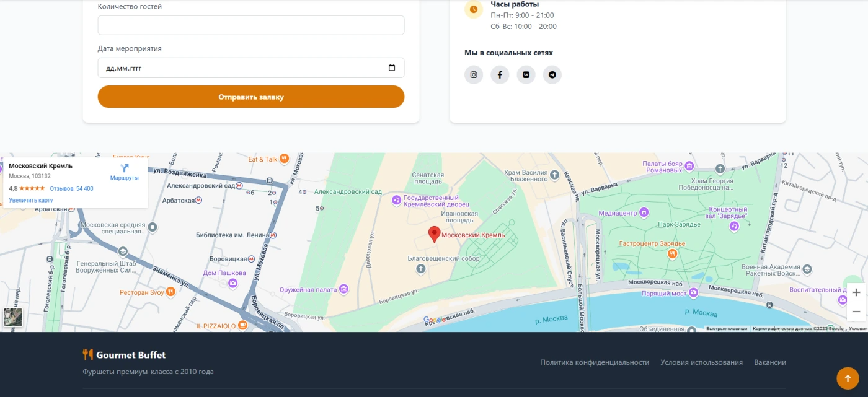868x397 pixels.
Task: Click Увеличить карту link on map card
Action: click(x=31, y=200)
